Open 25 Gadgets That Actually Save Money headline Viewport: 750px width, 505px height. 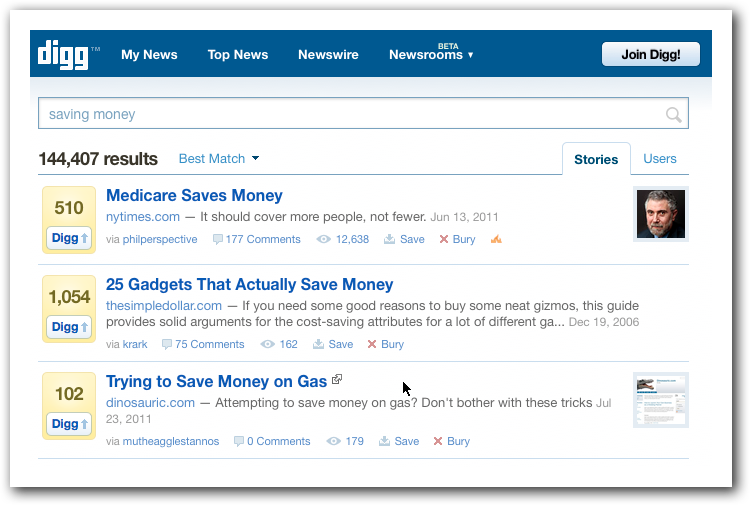coord(250,285)
